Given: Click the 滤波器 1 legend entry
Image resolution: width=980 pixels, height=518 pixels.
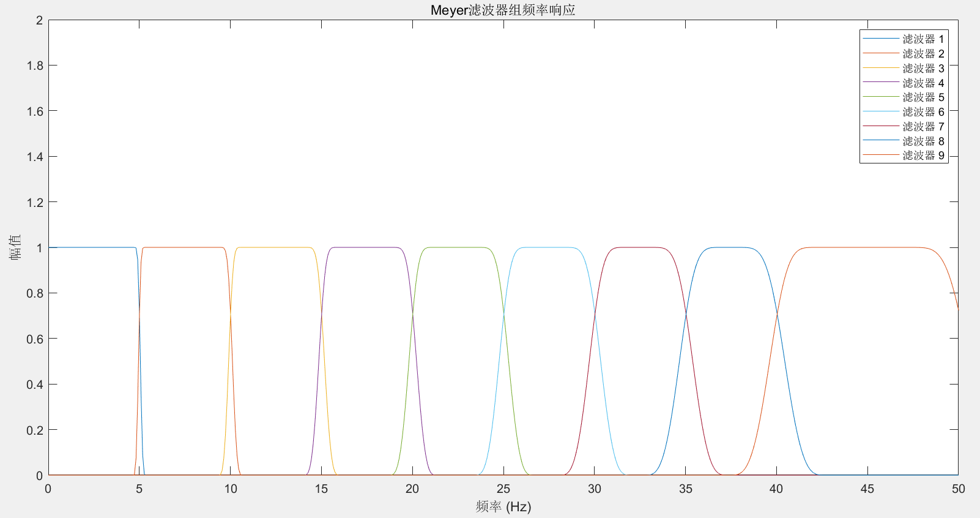Looking at the screenshot, I should (922, 39).
